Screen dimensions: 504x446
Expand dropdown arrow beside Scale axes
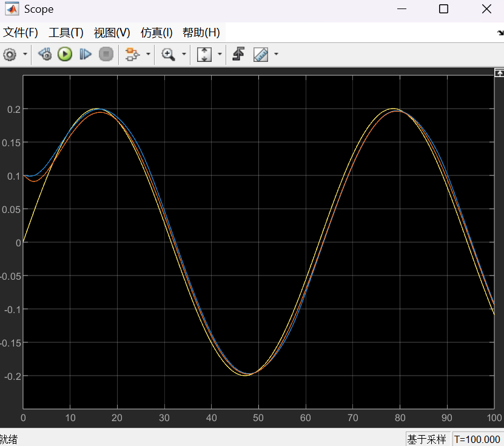tap(220, 55)
